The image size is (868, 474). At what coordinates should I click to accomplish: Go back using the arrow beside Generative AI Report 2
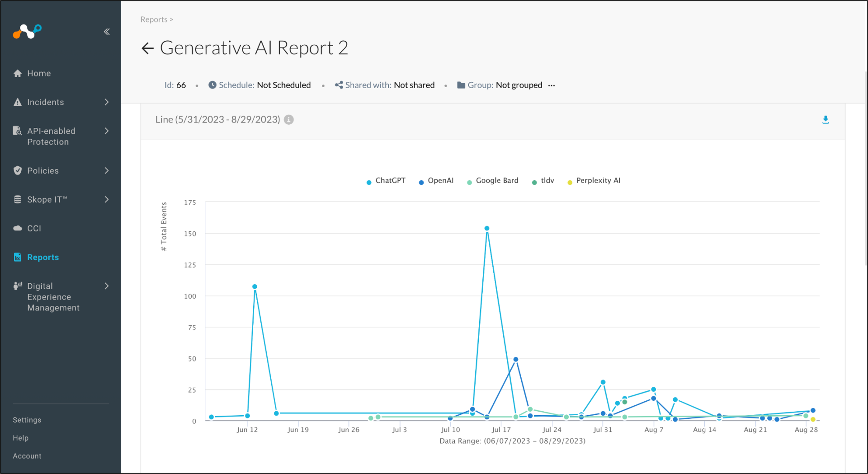(x=147, y=48)
